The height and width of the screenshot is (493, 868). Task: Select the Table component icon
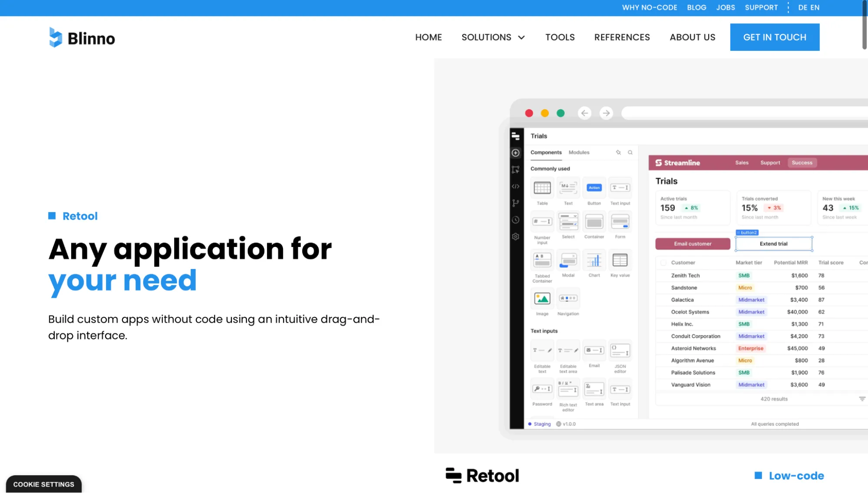542,188
